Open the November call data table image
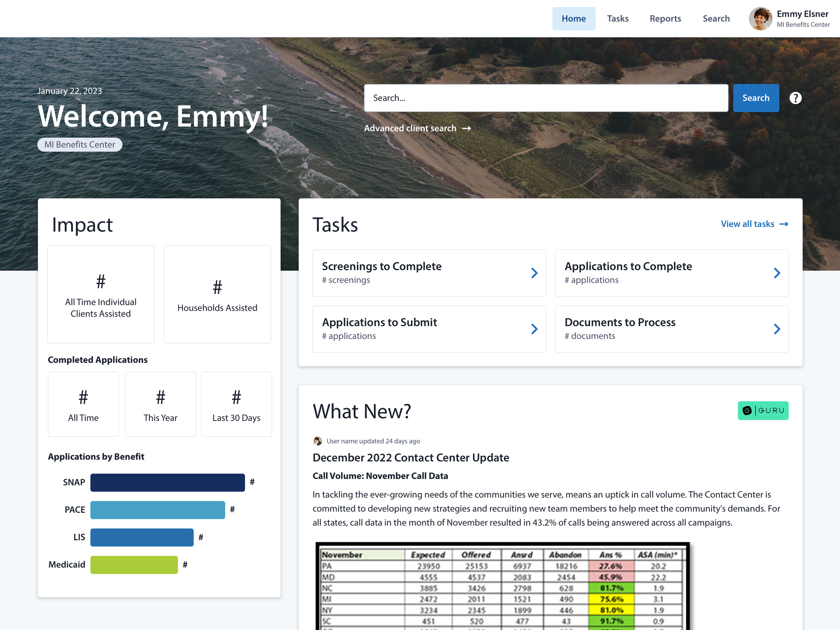This screenshot has height=630, width=840. 502,587
